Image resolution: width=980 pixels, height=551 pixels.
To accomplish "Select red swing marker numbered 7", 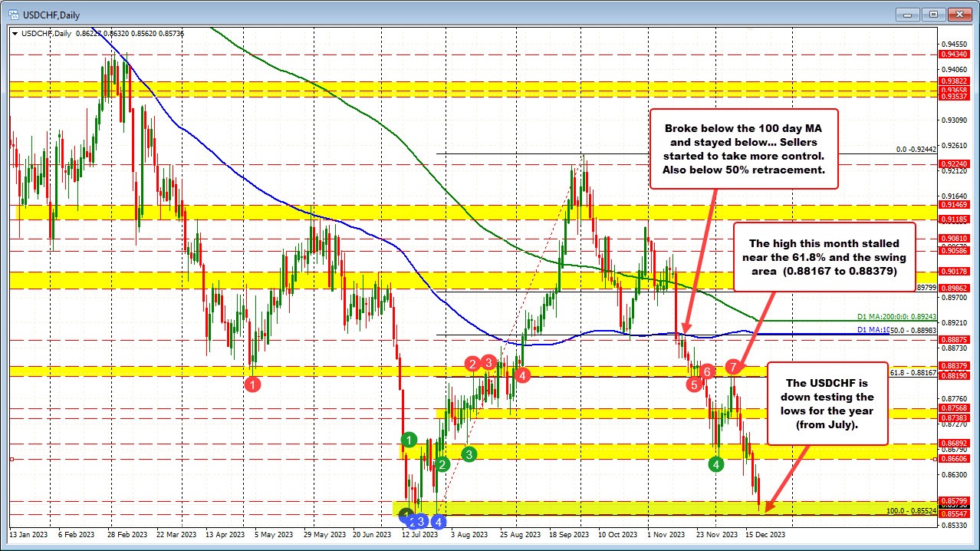I will 732,367.
